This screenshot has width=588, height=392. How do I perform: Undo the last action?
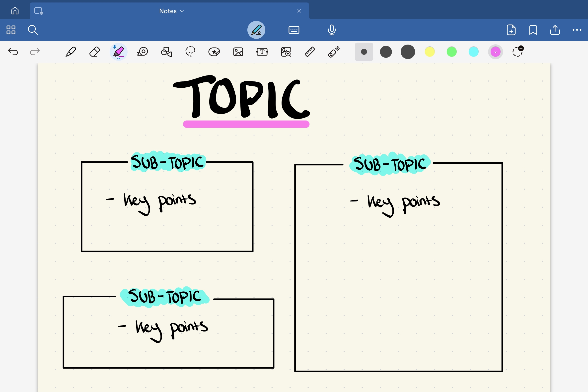tap(13, 52)
